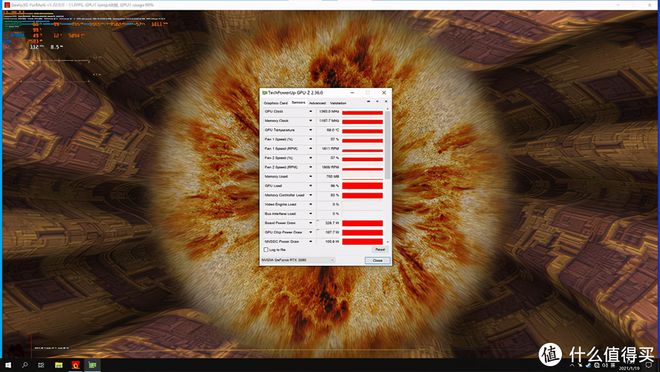
Task: Click the Bus Interface Load label
Action: (x=280, y=213)
